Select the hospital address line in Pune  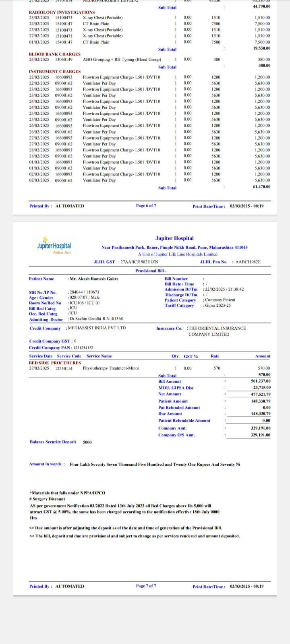click(174, 248)
